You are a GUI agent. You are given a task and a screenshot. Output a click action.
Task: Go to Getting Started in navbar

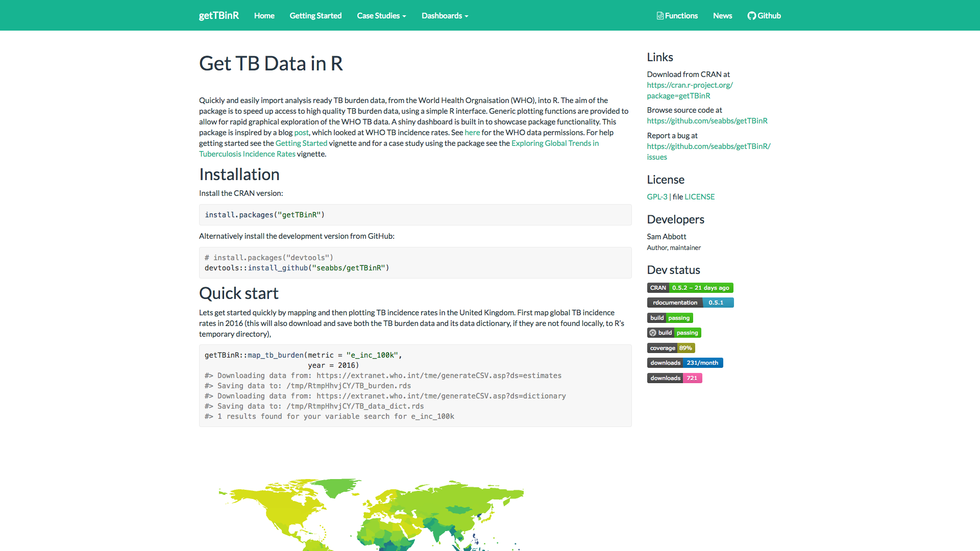tap(315, 15)
